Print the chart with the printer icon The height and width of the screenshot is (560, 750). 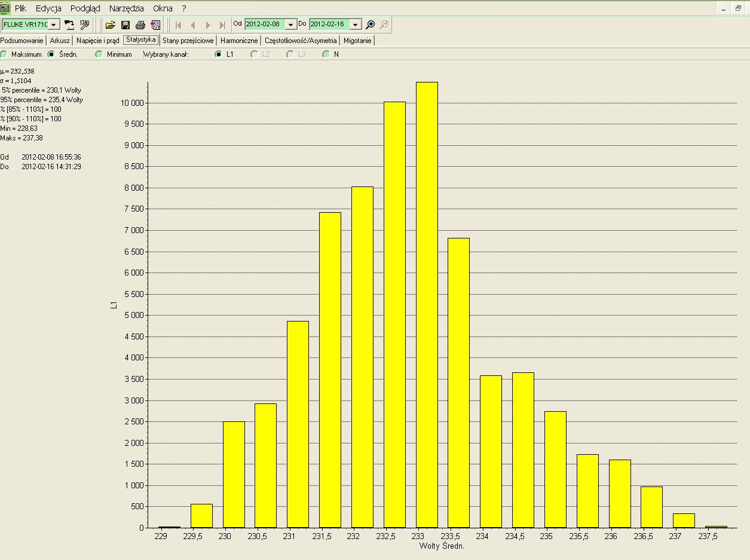coord(140,25)
